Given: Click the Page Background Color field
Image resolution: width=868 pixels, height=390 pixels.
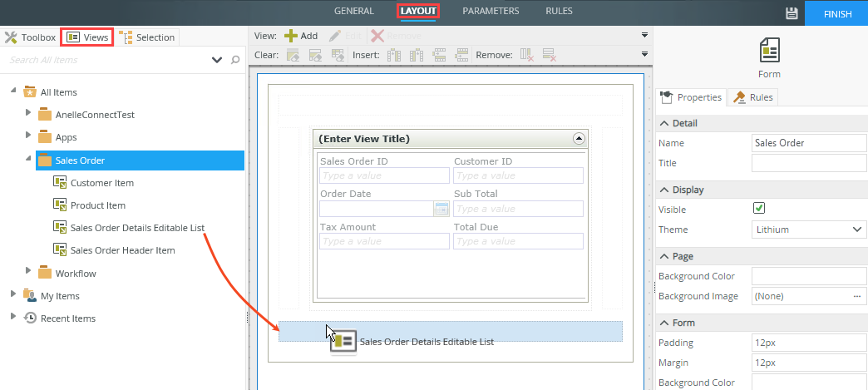Looking at the screenshot, I should pos(809,276).
